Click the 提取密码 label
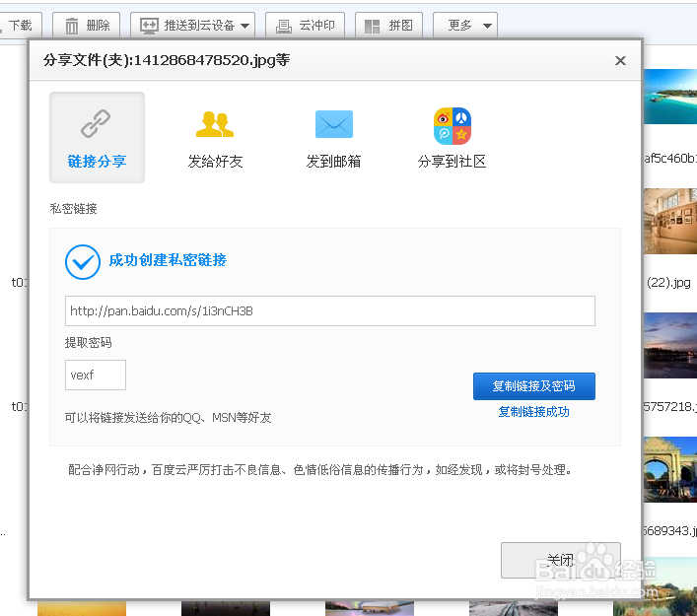Screen dimensions: 697x616 pos(88,343)
